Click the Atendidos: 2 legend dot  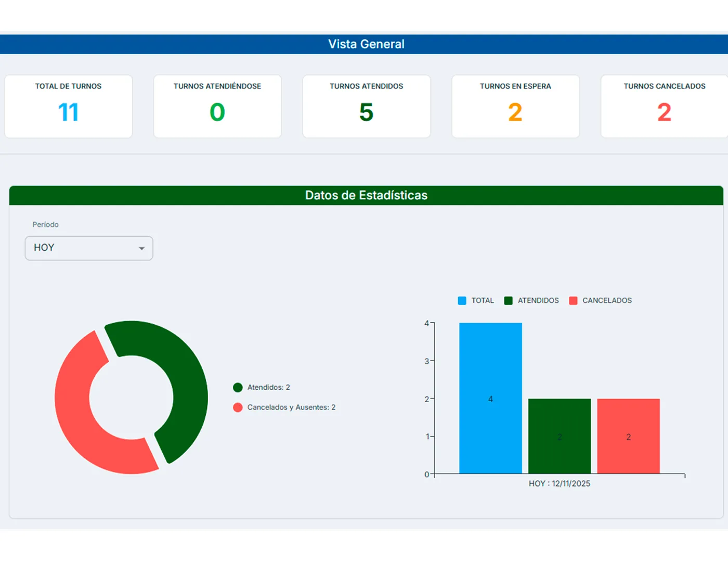tap(238, 388)
